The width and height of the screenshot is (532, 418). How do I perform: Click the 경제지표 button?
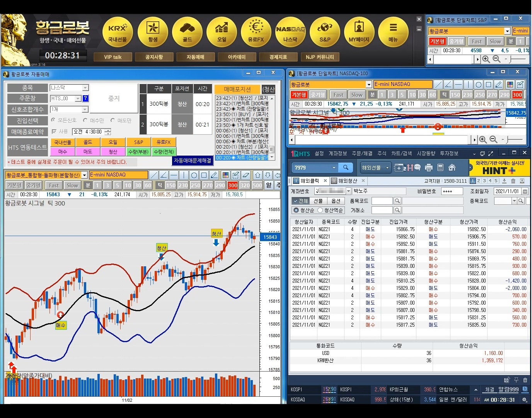278,57
